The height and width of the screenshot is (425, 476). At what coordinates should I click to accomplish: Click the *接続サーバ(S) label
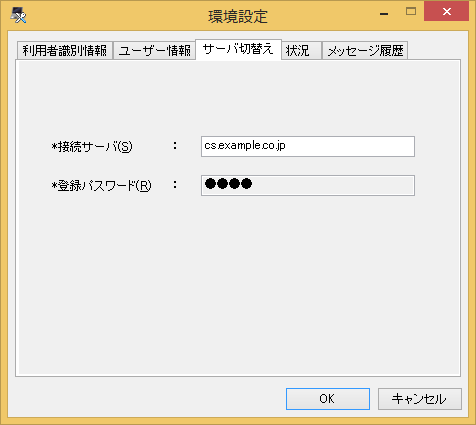click(x=92, y=147)
